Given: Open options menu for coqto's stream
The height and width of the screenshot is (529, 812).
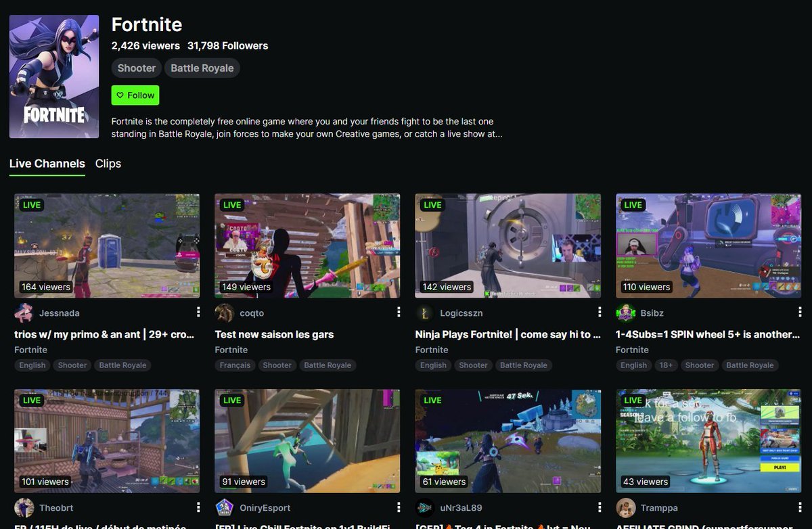Looking at the screenshot, I should [399, 312].
